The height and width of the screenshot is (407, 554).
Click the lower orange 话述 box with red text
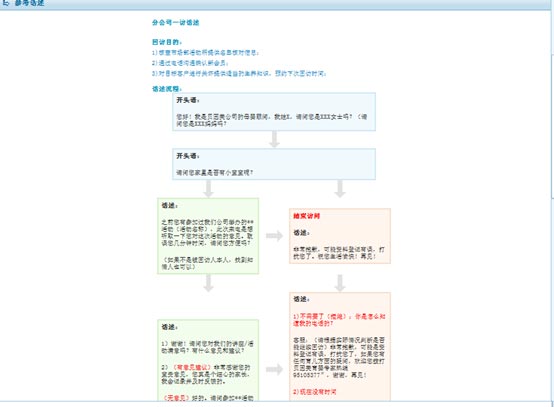point(340,347)
